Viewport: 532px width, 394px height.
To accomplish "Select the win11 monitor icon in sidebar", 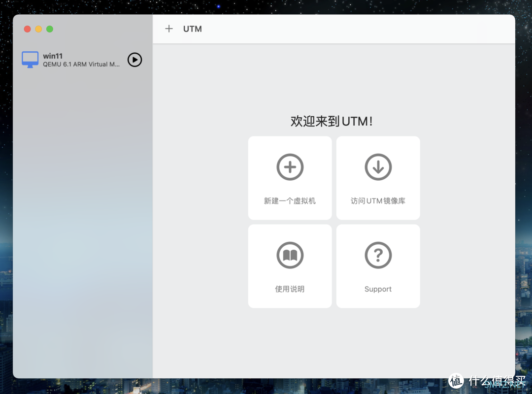I will [x=30, y=60].
